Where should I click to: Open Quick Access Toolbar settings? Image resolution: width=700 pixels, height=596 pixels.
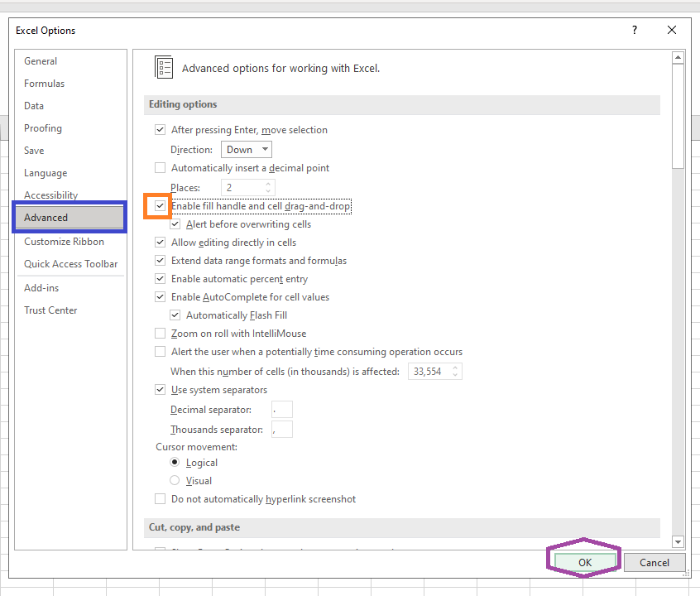[x=70, y=264]
